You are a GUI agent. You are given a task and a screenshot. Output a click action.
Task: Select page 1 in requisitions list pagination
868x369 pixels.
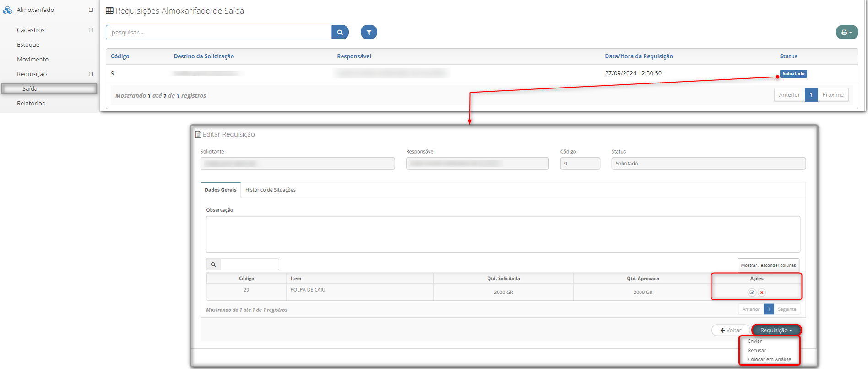pos(811,95)
